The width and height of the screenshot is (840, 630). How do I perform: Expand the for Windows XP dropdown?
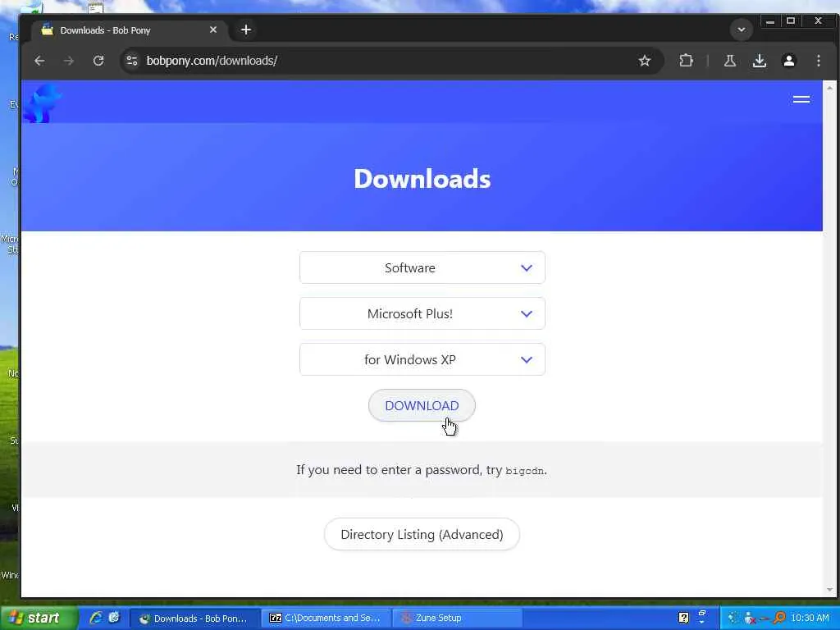point(422,359)
